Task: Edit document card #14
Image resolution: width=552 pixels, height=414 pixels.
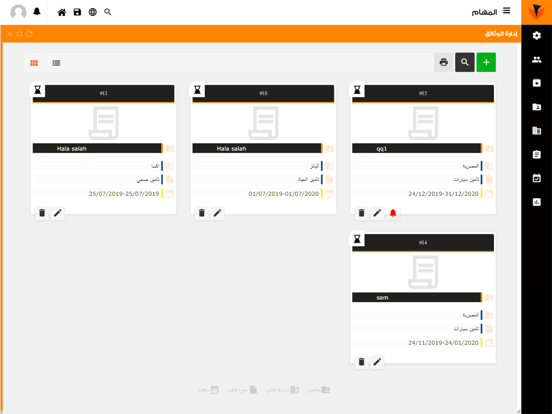Action: tap(377, 362)
